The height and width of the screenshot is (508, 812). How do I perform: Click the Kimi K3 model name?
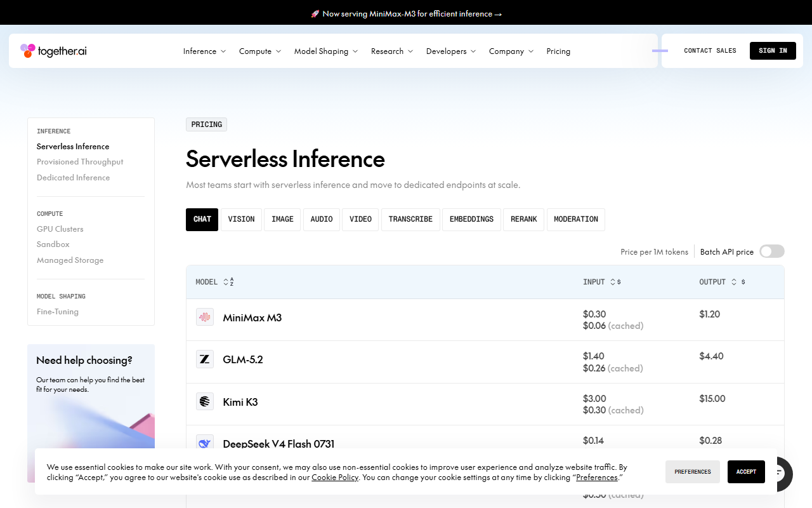tap(240, 402)
